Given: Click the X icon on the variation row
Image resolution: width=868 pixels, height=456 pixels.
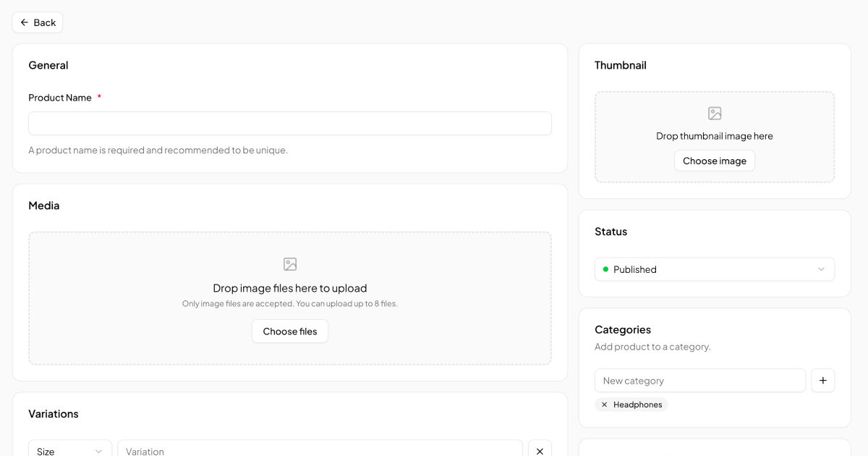Looking at the screenshot, I should tap(540, 450).
